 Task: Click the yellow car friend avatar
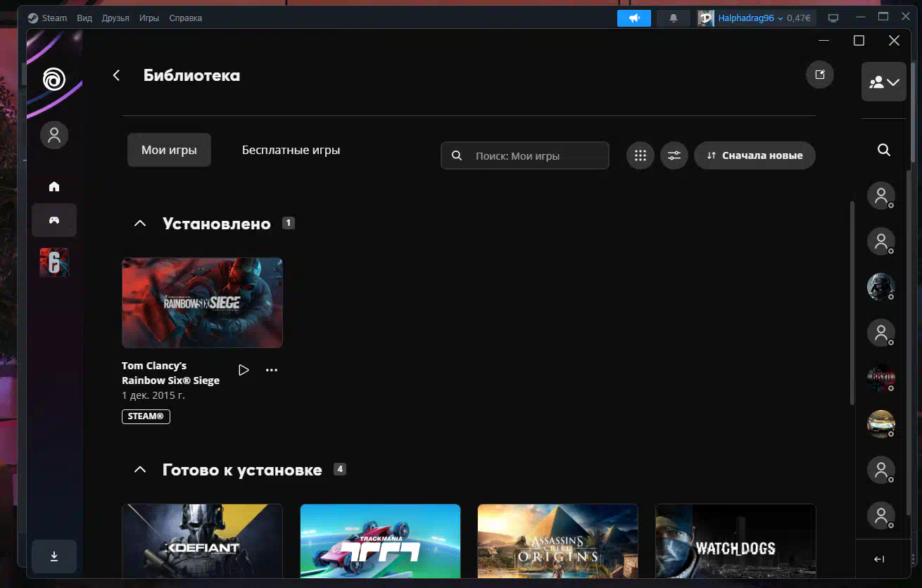pos(880,424)
